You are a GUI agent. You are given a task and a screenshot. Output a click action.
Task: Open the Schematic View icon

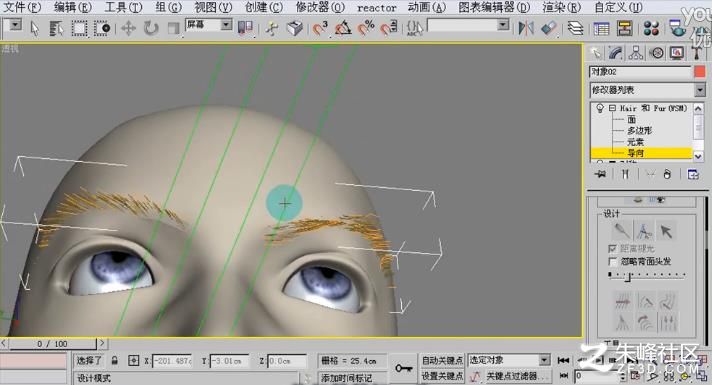coord(624,29)
